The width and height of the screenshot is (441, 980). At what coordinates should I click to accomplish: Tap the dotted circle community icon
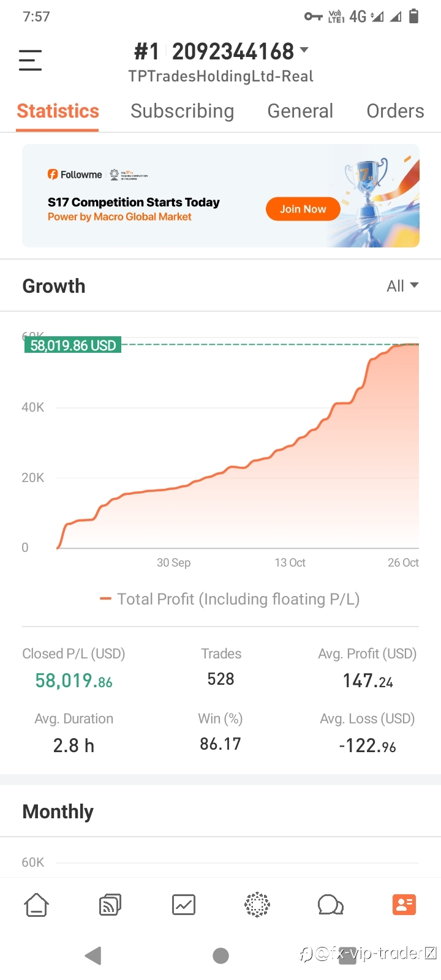257,905
